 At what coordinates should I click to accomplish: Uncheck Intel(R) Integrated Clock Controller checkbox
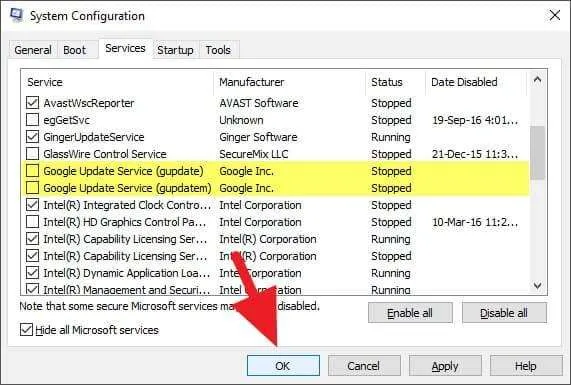click(x=32, y=205)
